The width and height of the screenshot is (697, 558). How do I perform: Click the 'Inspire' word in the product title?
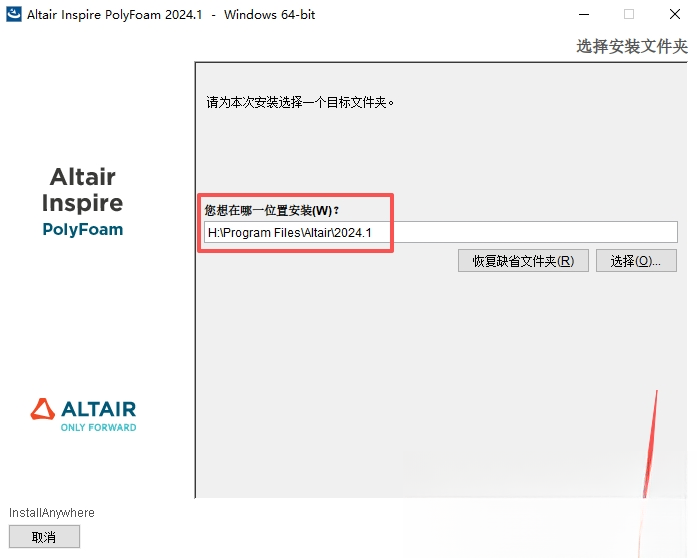point(83,203)
